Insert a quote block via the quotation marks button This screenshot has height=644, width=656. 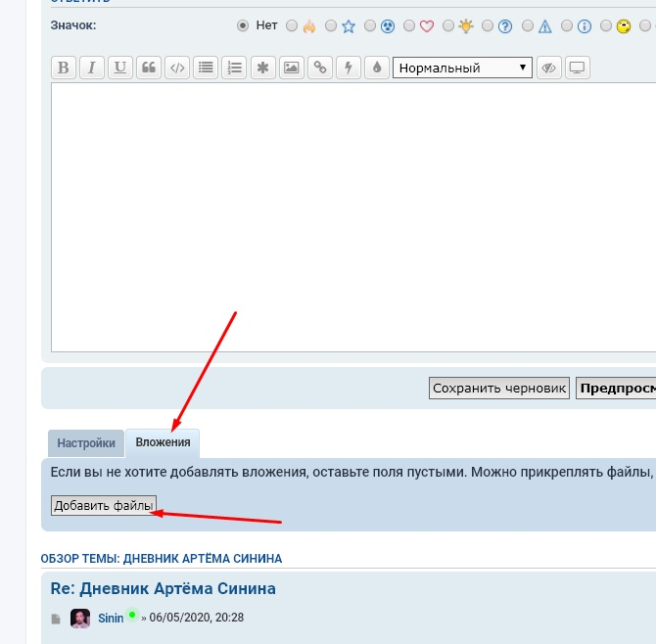tap(149, 68)
